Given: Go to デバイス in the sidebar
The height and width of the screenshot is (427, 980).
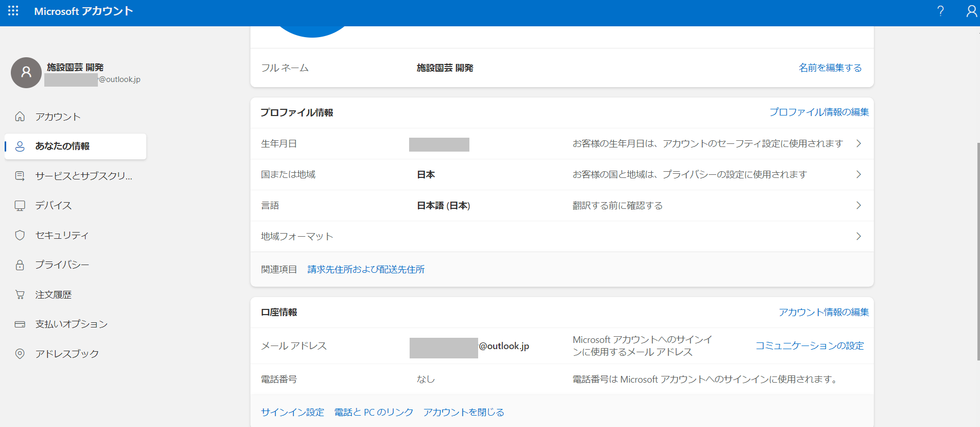Looking at the screenshot, I should point(75,206).
